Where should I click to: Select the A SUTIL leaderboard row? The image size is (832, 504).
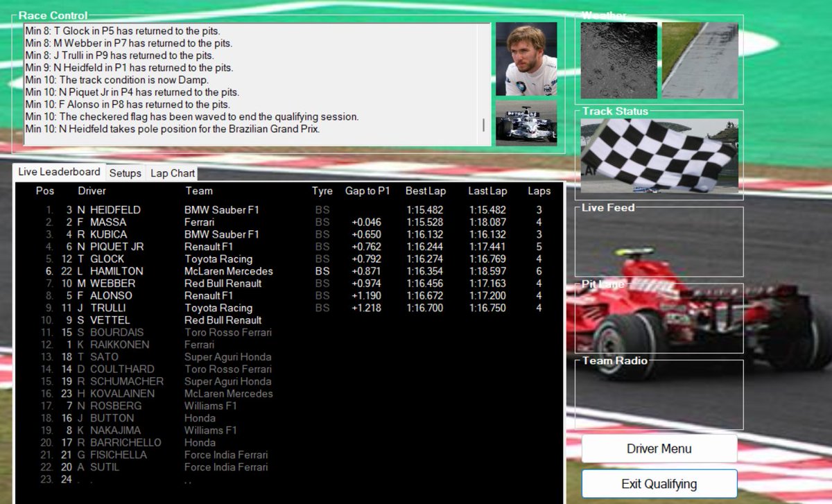pyautogui.click(x=290, y=467)
